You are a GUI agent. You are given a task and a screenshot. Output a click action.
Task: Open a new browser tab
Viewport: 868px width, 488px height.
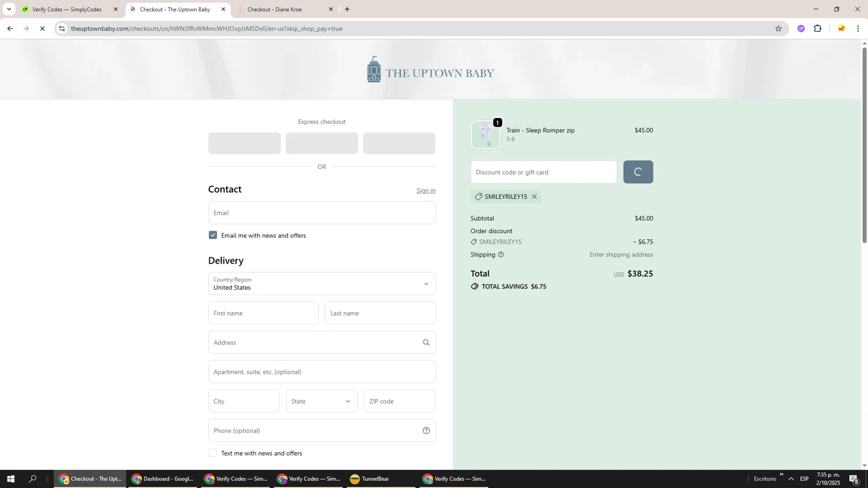(x=347, y=9)
